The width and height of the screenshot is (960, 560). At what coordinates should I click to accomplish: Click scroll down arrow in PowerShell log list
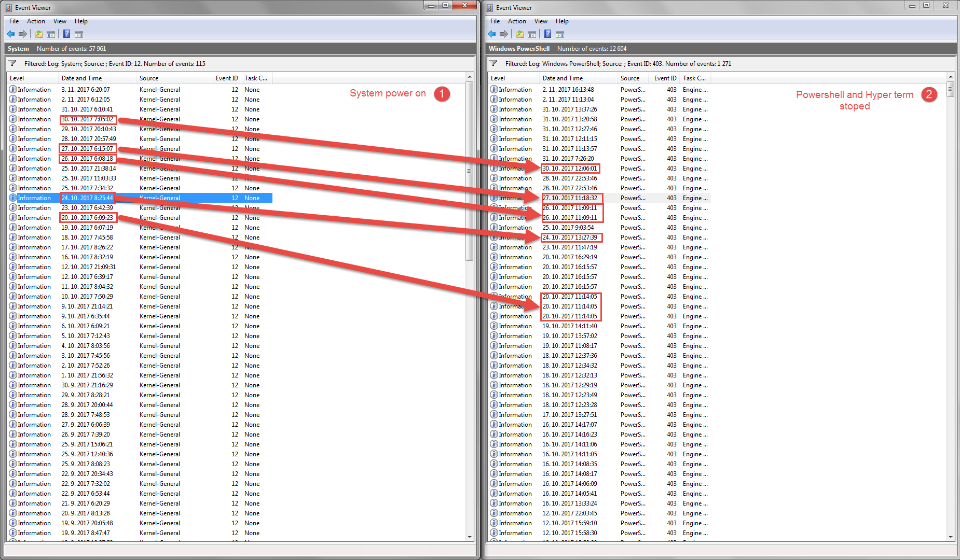[951, 537]
